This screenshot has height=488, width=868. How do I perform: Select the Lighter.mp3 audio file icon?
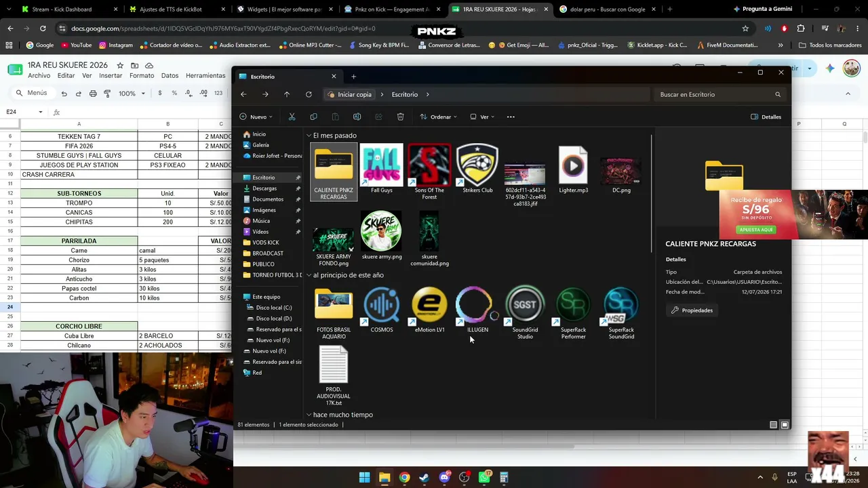573,165
